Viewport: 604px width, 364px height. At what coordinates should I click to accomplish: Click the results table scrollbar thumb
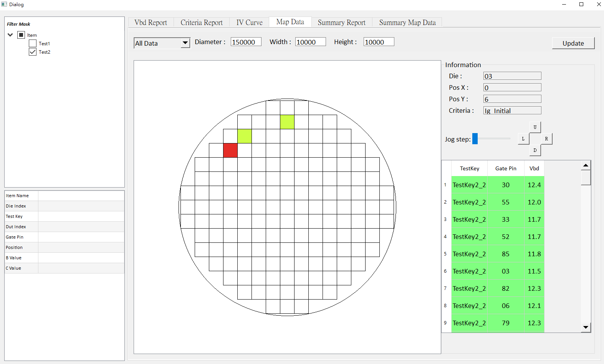coord(586,178)
